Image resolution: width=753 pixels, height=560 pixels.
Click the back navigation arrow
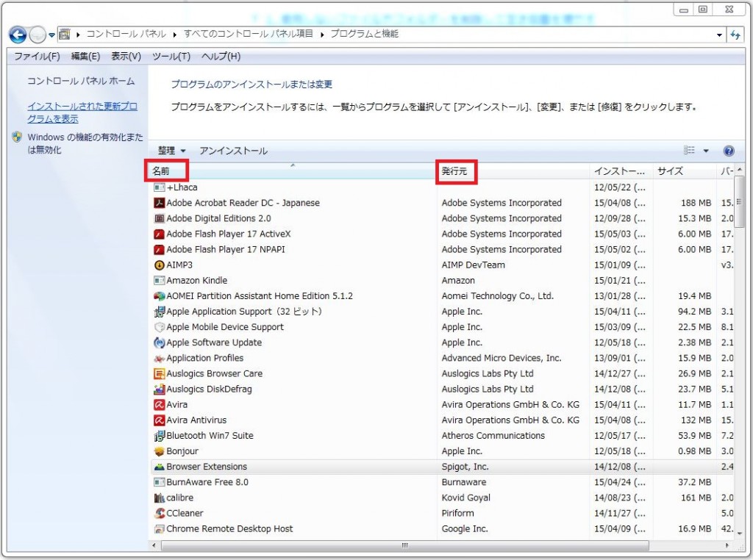click(x=18, y=35)
